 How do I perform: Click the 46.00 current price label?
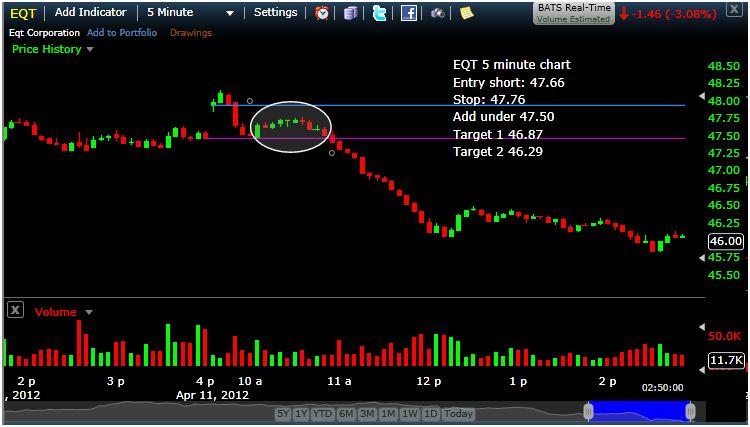(x=726, y=241)
